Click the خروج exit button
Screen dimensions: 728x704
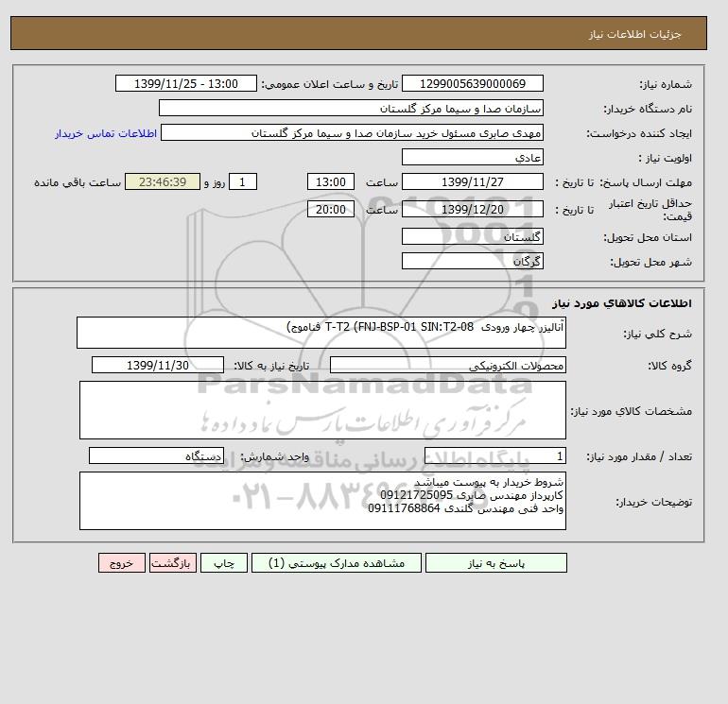coord(122,563)
